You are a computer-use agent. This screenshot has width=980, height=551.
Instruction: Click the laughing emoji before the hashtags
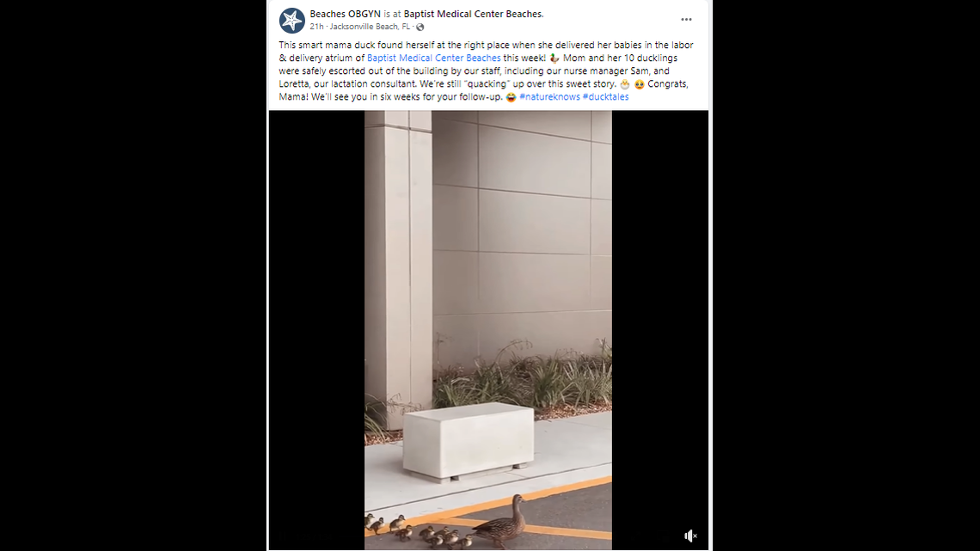(511, 97)
